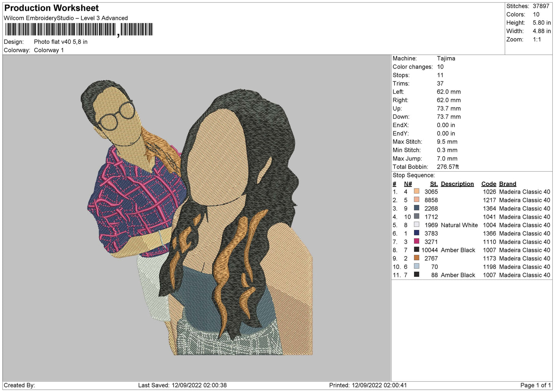Select the Max Stitch value '9.5 mm'
Screen dimensions: 555x392
(x=447, y=142)
